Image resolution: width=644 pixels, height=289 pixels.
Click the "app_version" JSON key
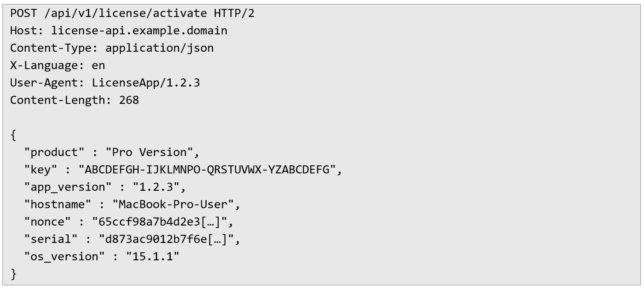(68, 187)
